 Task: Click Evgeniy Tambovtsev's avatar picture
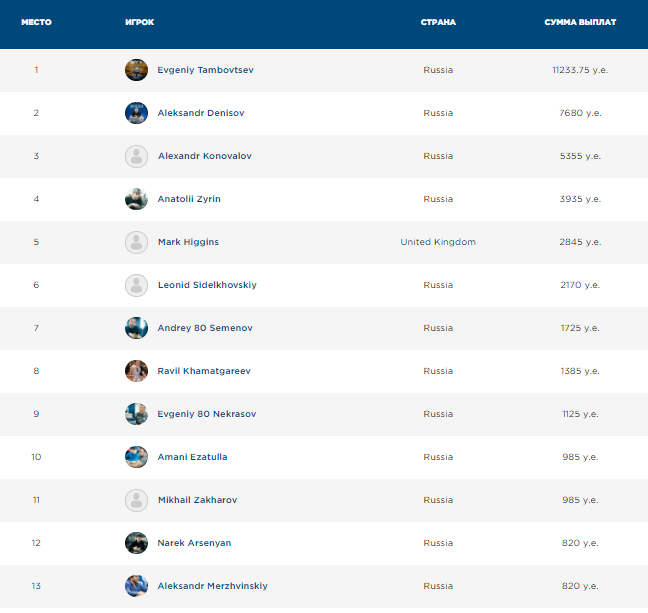136,70
